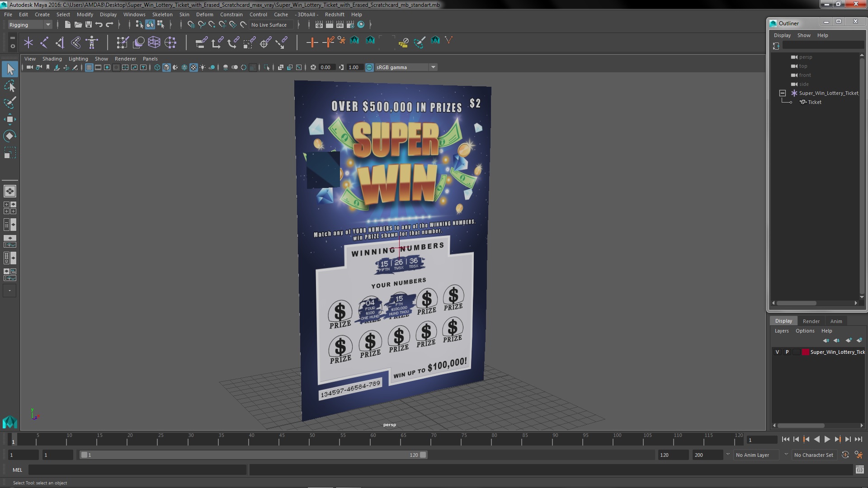Click the IPR render icon
The height and width of the screenshot is (488, 868).
tap(340, 25)
